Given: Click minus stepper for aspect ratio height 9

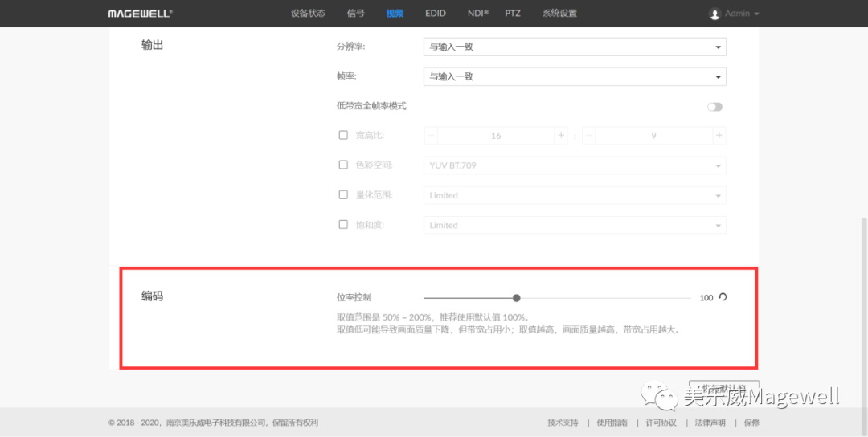Looking at the screenshot, I should [589, 136].
